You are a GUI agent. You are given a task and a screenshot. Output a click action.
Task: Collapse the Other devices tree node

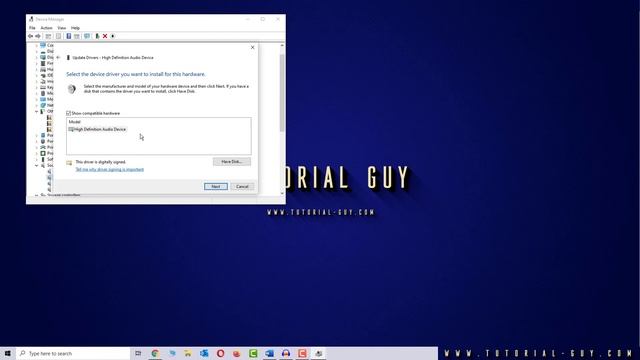[36, 111]
